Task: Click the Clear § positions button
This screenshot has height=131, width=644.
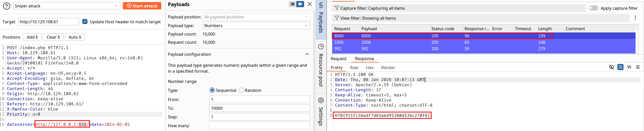Action: click(53, 37)
